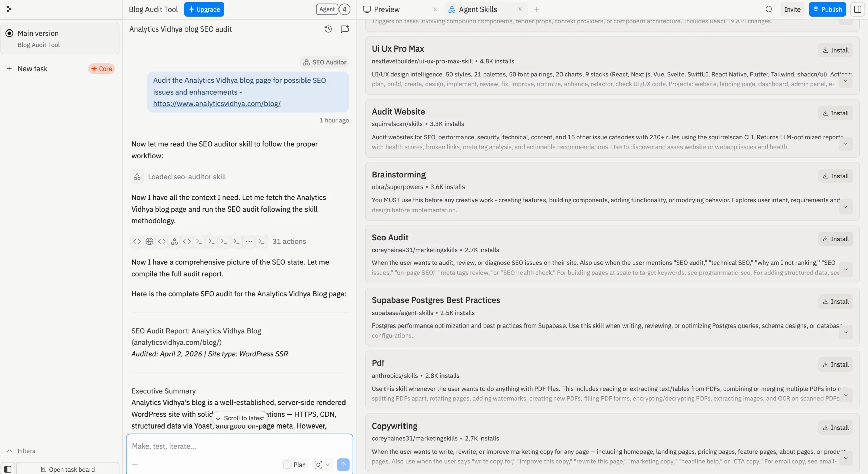
Task: Click the plus attachment icon in the chat input
Action: coord(135,465)
